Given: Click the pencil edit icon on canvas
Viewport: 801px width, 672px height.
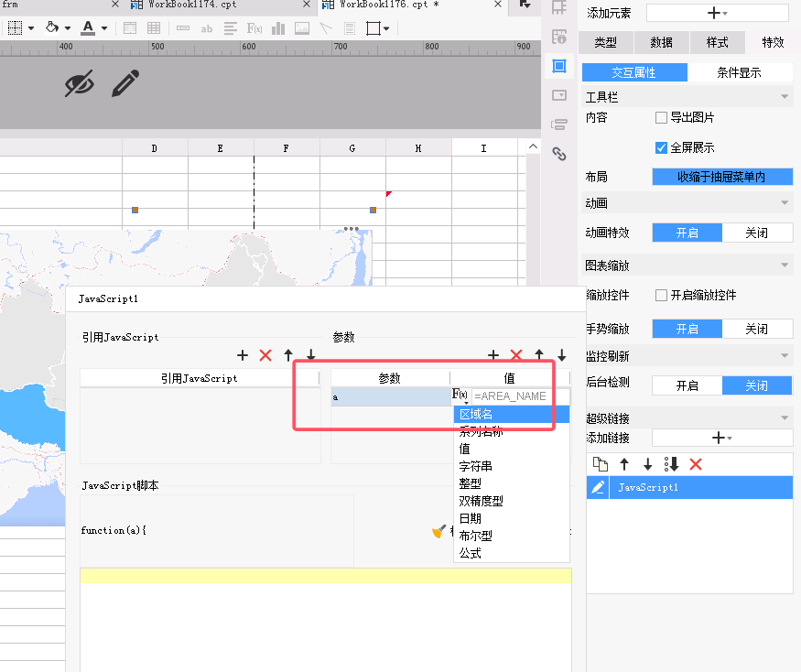Looking at the screenshot, I should [x=125, y=84].
